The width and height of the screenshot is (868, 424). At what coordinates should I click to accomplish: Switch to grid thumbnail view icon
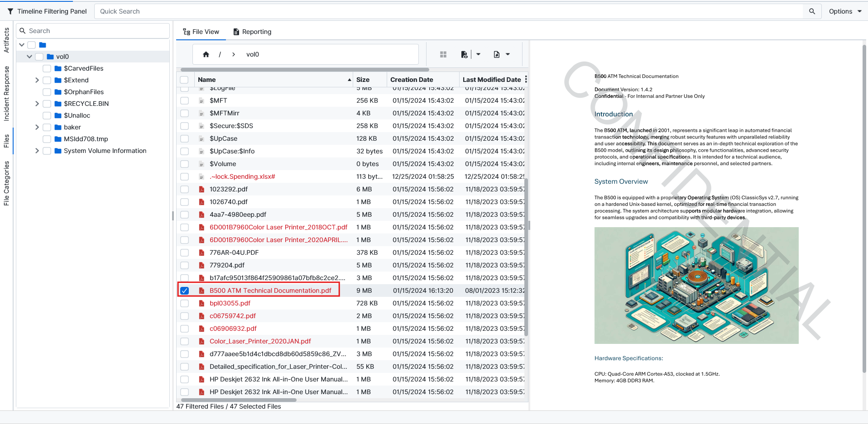tap(443, 54)
